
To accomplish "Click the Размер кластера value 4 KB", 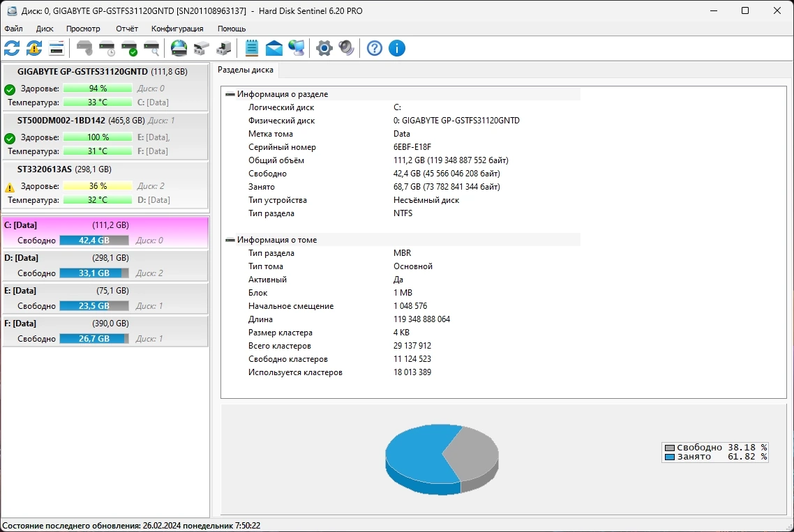I will pos(401,333).
